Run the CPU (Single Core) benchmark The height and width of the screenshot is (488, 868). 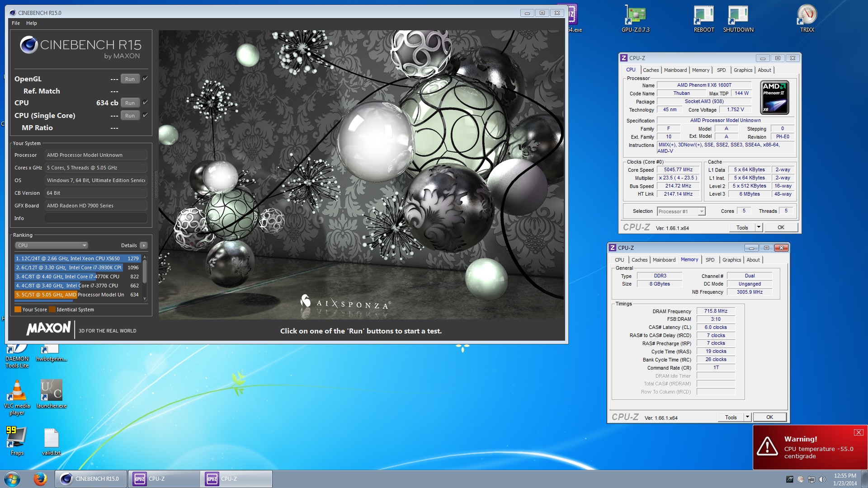pyautogui.click(x=130, y=115)
